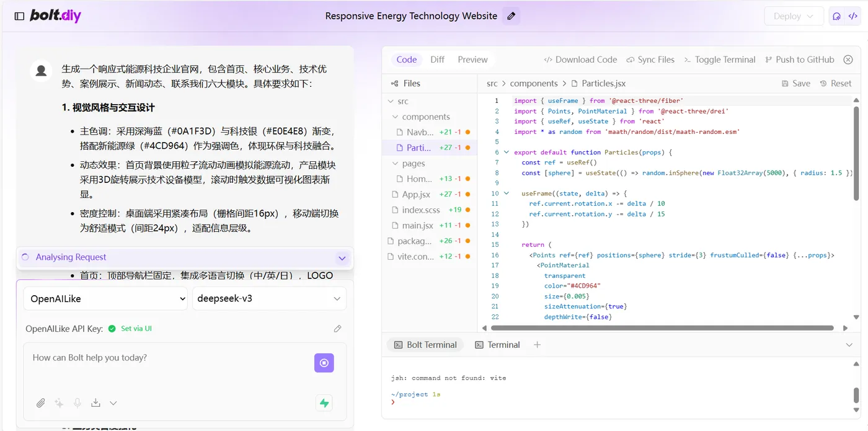Click the terminal prompt arrow line
Viewport: 868px width, 431px height.
pyautogui.click(x=393, y=402)
